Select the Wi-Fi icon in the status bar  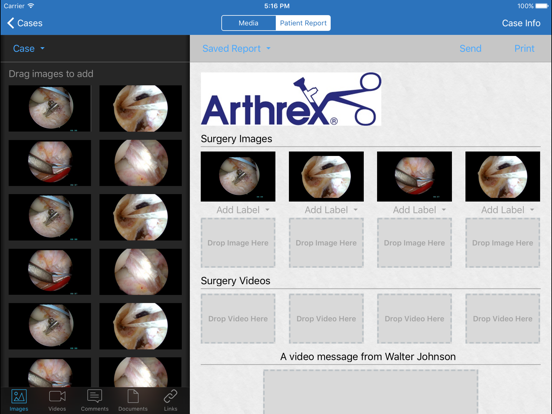tap(31, 6)
